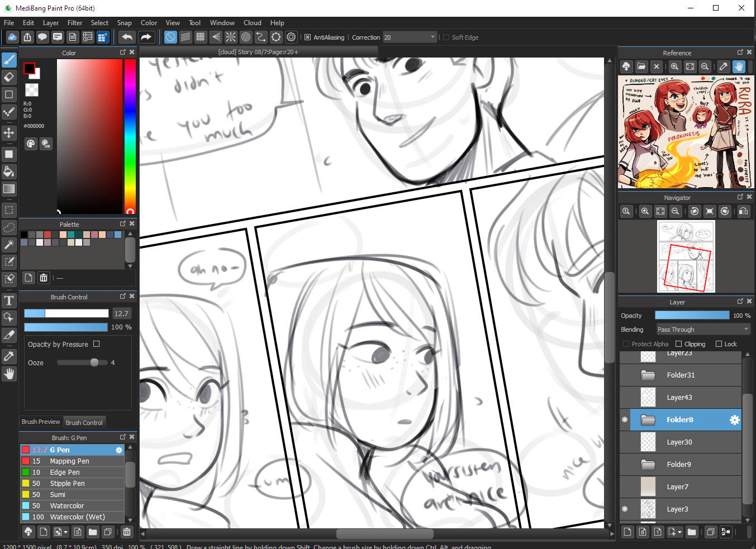The image size is (756, 549).
Task: Select the Watercolor (Wet) brush
Action: tap(72, 517)
